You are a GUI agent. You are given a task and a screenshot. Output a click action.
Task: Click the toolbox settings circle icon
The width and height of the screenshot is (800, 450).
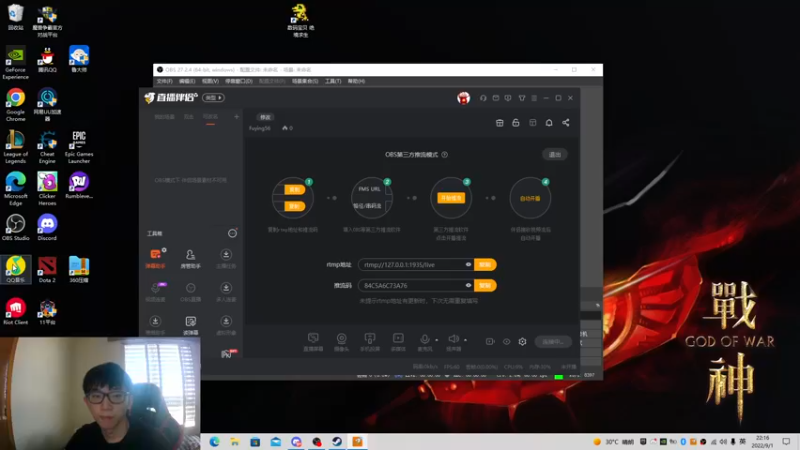232,233
